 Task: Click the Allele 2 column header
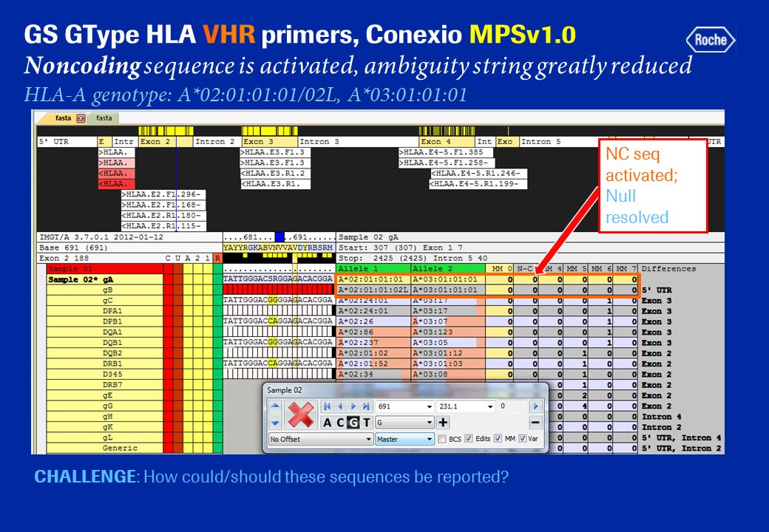448,268
